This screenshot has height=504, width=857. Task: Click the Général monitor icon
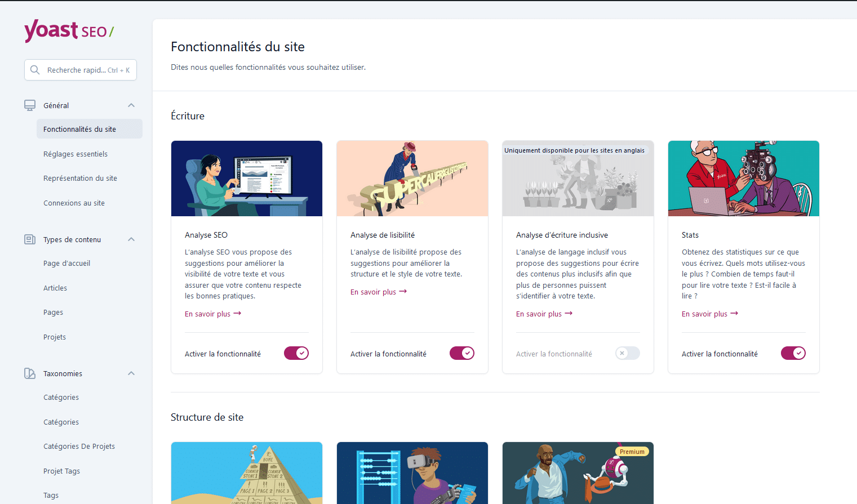click(x=30, y=105)
